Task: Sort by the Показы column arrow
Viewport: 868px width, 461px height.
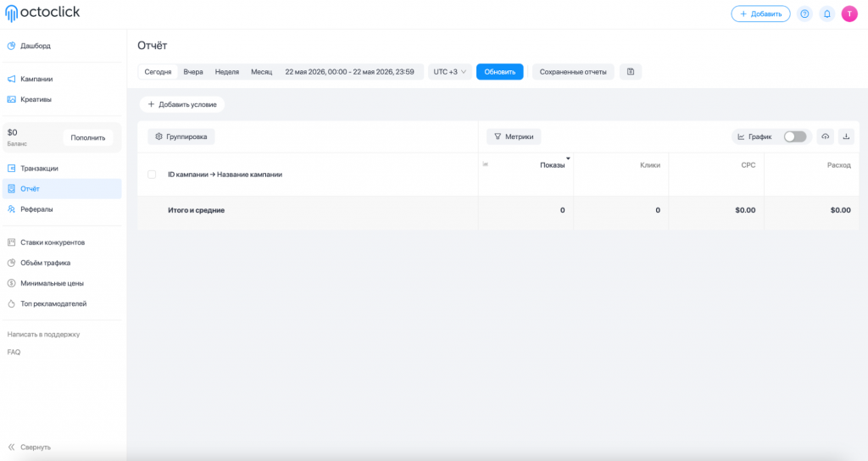Action: click(568, 158)
